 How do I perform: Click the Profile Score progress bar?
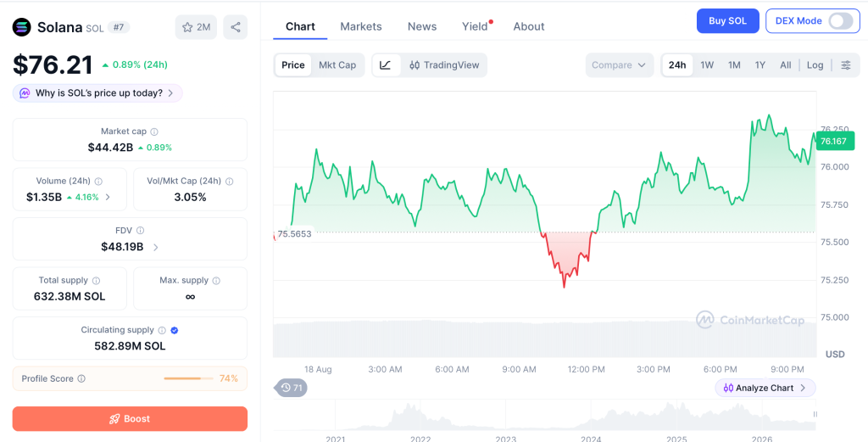tap(188, 379)
